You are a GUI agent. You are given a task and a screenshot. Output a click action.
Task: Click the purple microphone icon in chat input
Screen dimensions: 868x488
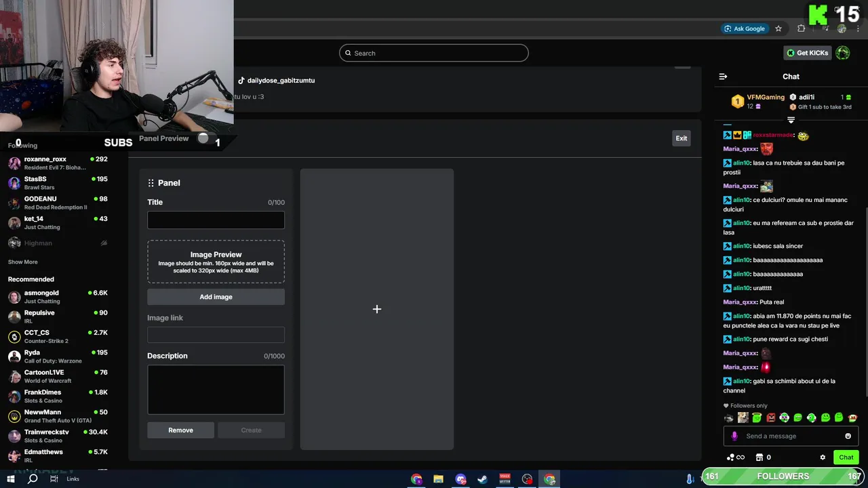pyautogui.click(x=734, y=436)
